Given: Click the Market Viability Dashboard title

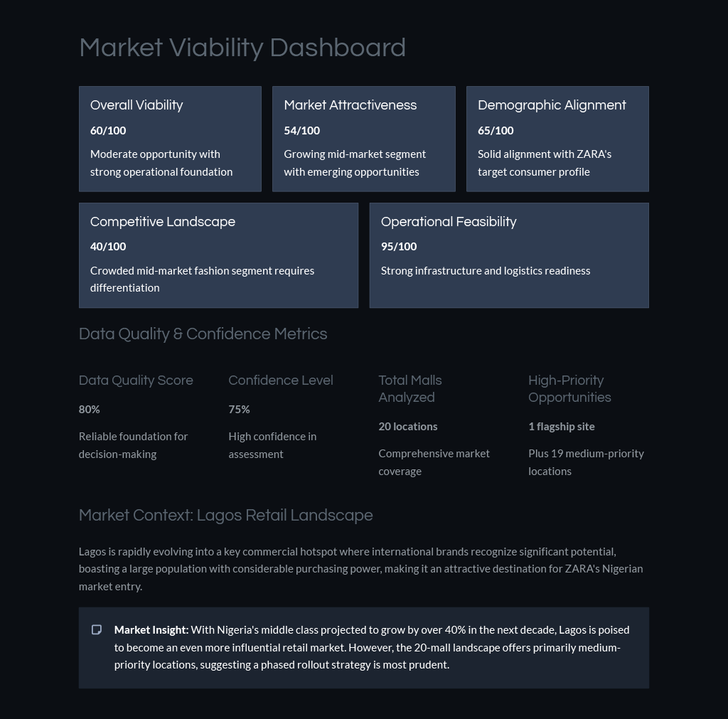Looking at the screenshot, I should (x=242, y=48).
